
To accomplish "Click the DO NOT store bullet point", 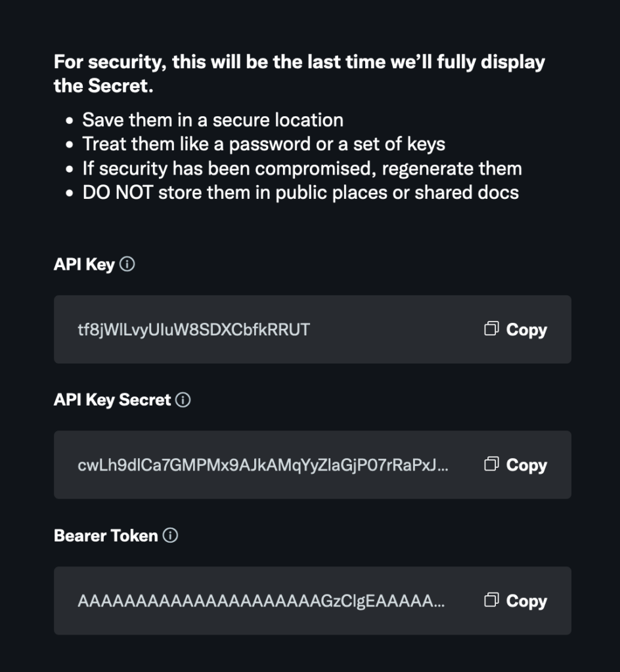I will [x=302, y=192].
